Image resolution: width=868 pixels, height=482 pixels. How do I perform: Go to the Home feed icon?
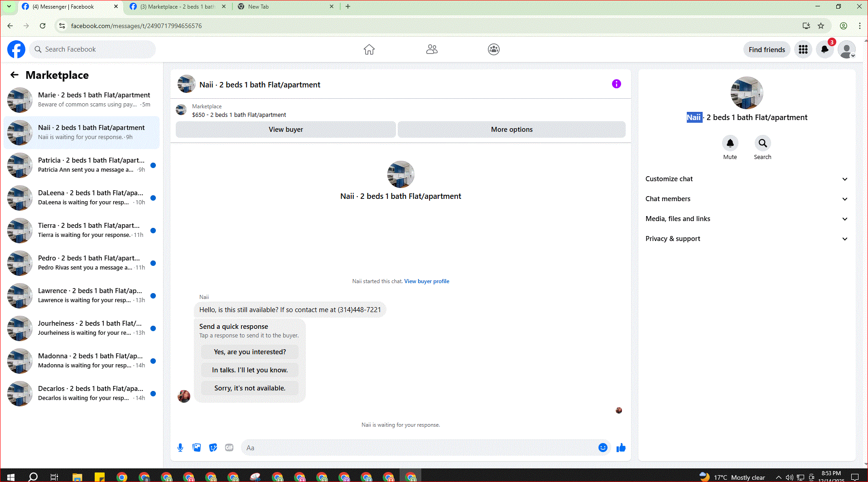pos(369,49)
